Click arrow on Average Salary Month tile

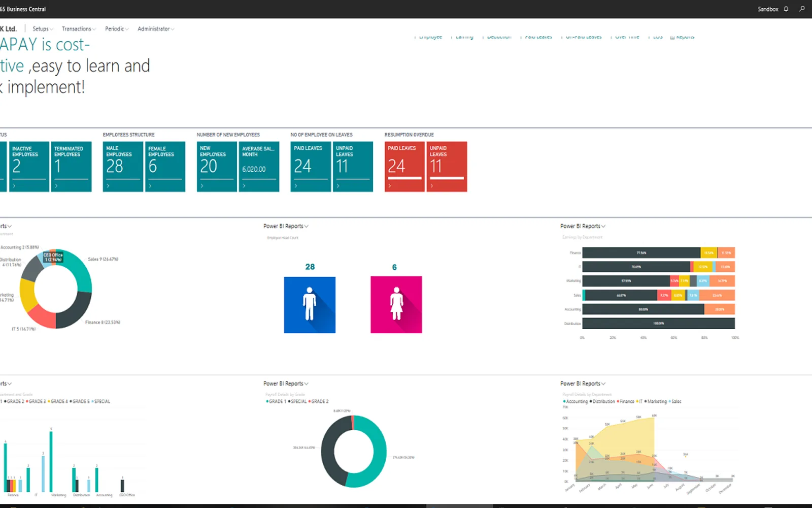point(244,186)
